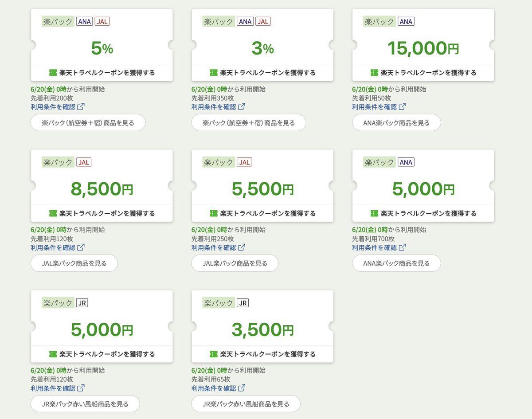View ANA楽パック商品 under the 5,000円 coupon

point(396,263)
